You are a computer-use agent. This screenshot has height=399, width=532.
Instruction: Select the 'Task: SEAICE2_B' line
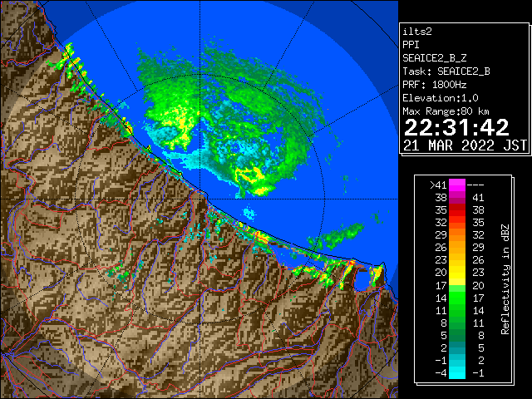click(x=446, y=71)
